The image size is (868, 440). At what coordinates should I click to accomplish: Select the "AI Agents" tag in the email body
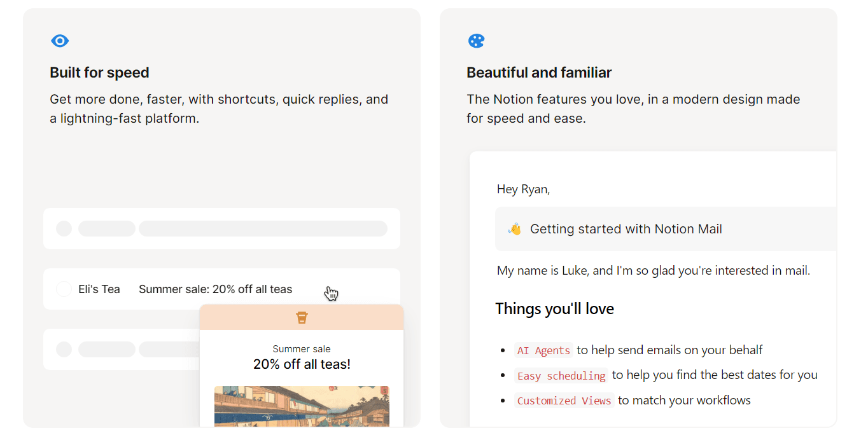point(543,350)
